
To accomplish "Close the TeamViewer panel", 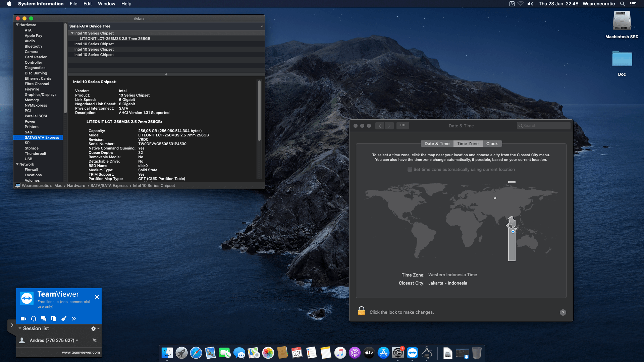I will (97, 297).
